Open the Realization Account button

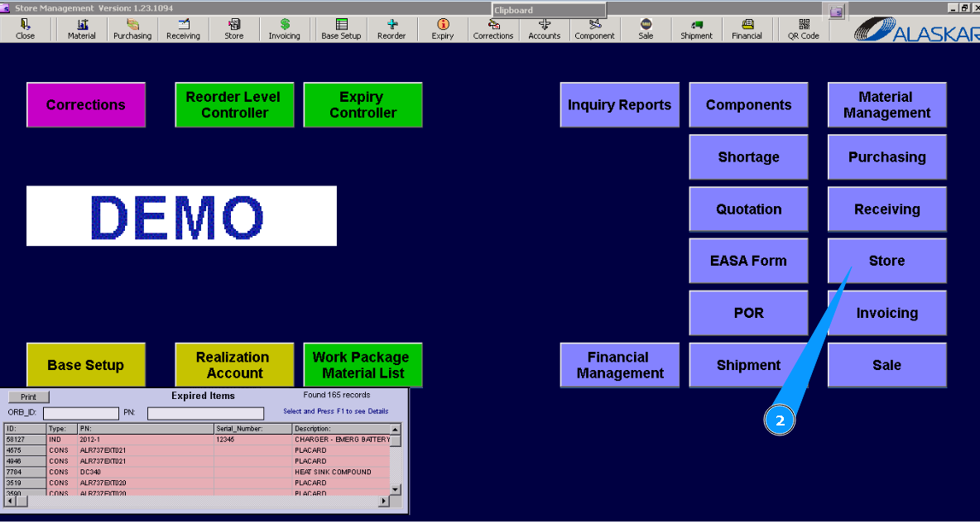click(234, 365)
